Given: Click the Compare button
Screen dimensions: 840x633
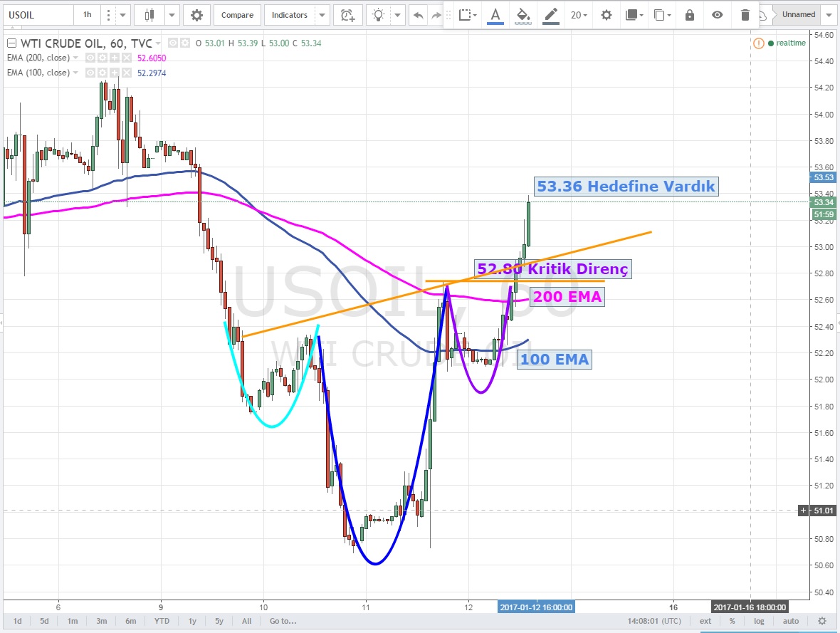Looking at the screenshot, I should pyautogui.click(x=237, y=14).
